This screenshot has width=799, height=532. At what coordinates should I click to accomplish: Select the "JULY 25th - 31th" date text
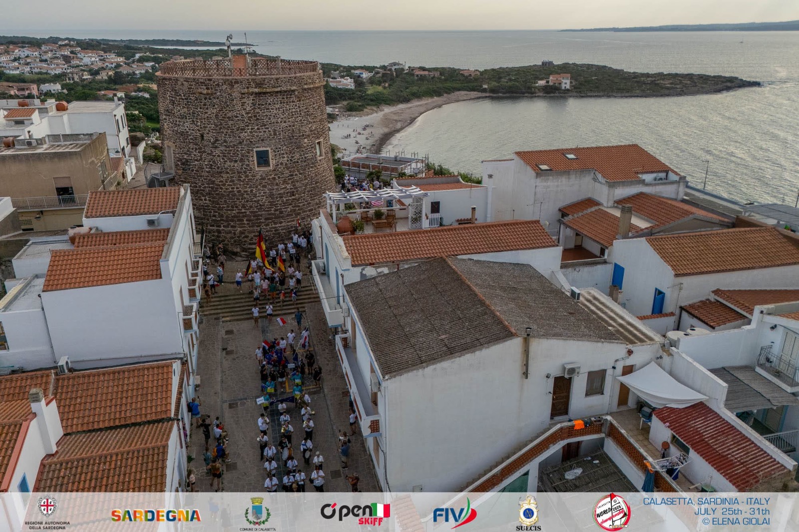pos(732,511)
